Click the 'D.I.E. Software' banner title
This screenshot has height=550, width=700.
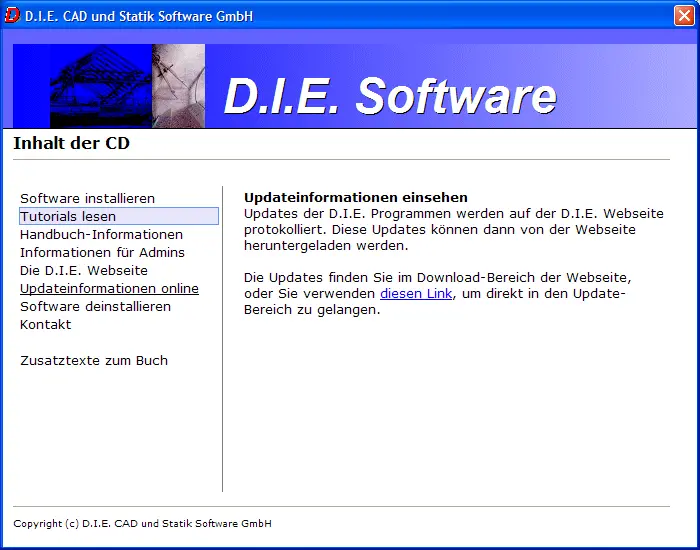[390, 96]
